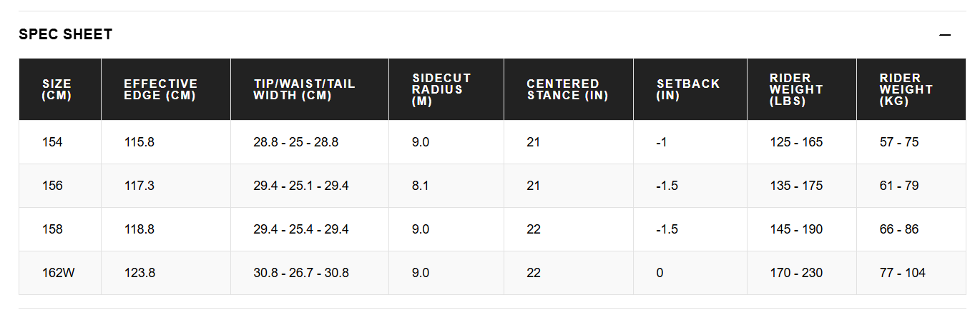The image size is (980, 315).
Task: Click the SPEC SHEET heading
Action: pos(66,34)
